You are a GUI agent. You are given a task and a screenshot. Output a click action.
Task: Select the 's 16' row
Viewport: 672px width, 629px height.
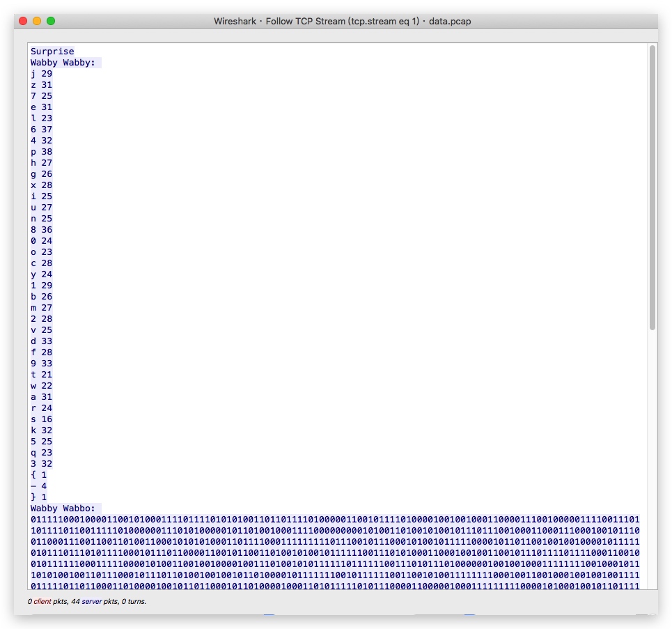[x=41, y=419]
